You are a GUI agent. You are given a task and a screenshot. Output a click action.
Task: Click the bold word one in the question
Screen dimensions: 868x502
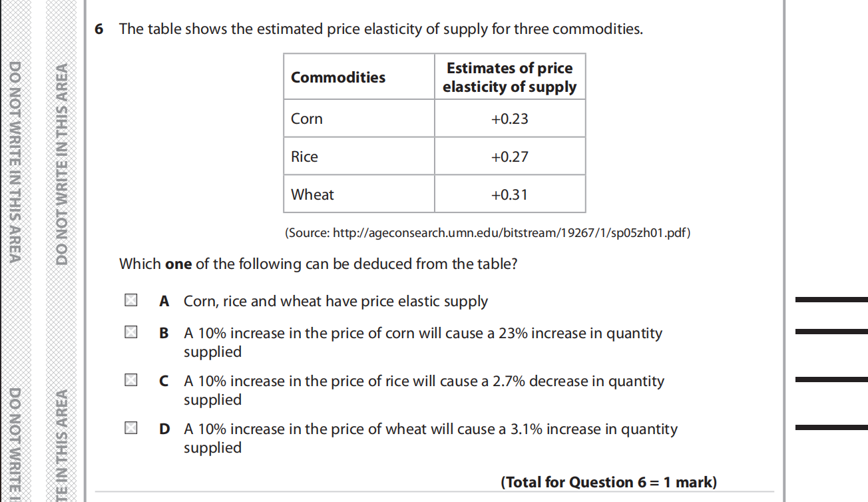coord(178,264)
